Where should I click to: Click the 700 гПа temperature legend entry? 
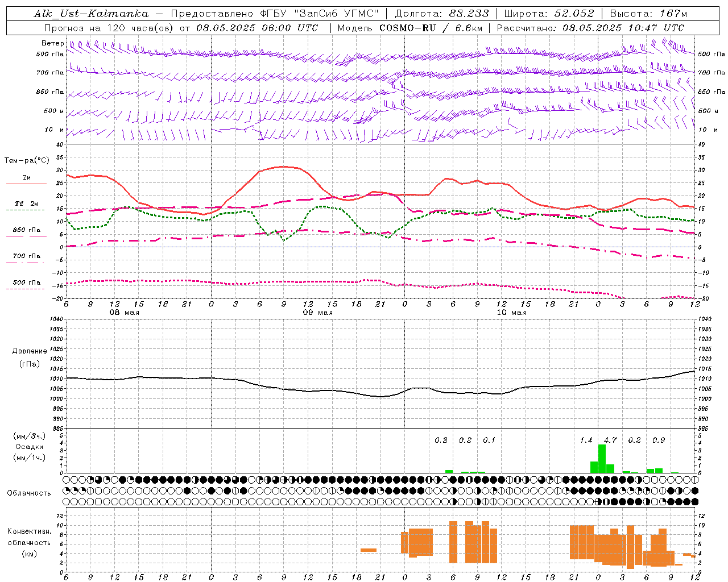[27, 256]
